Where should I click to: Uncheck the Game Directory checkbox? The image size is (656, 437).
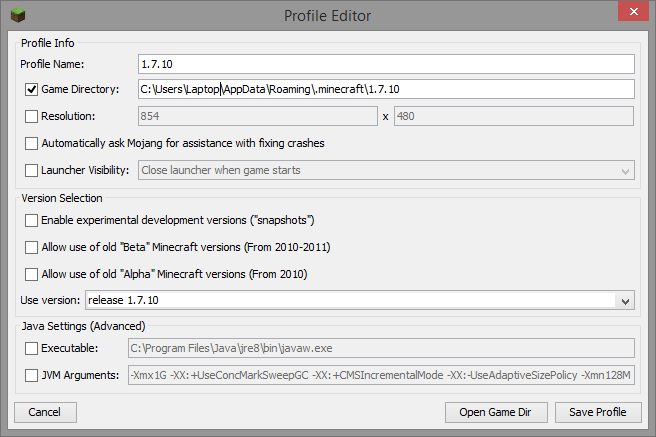(32, 89)
